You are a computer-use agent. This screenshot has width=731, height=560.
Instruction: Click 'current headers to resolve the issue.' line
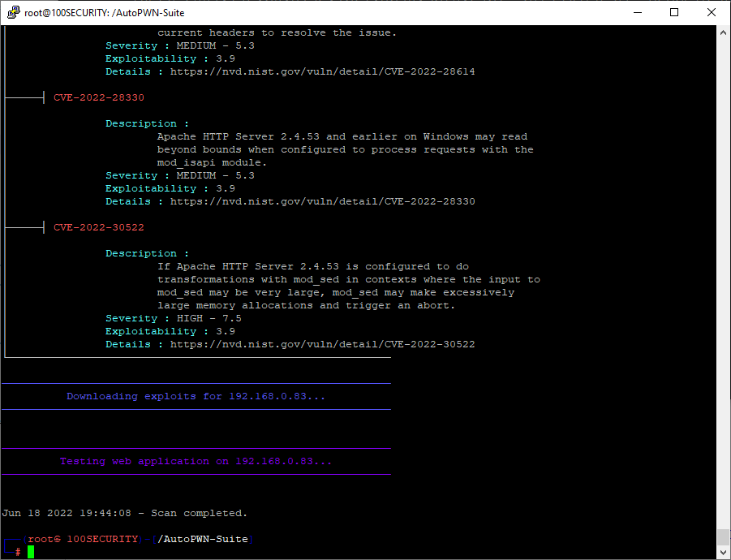pos(277,32)
